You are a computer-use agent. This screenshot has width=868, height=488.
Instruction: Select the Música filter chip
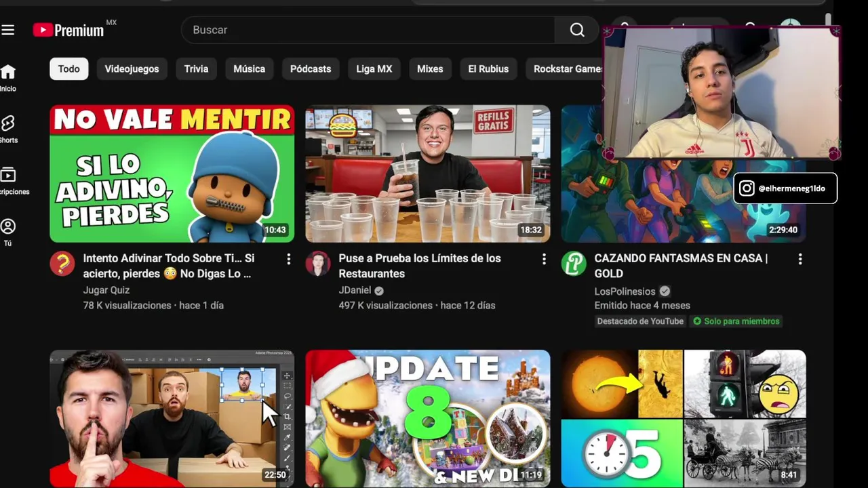pos(249,69)
